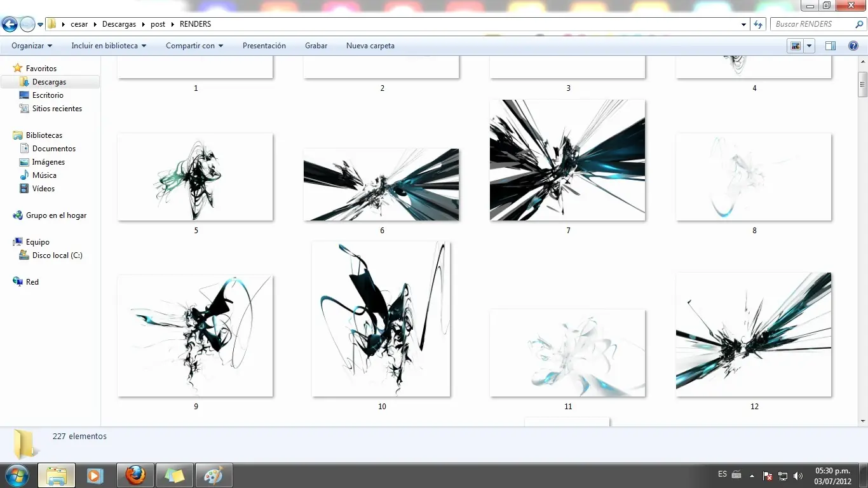The height and width of the screenshot is (488, 868).
Task: Open the volume speaker icon
Action: tap(797, 475)
